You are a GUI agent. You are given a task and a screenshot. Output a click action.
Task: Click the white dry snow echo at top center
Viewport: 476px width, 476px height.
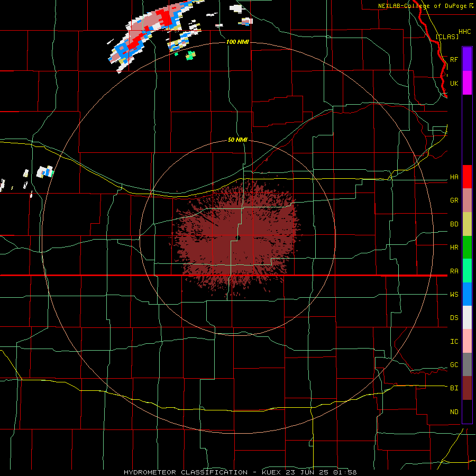(235, 8)
